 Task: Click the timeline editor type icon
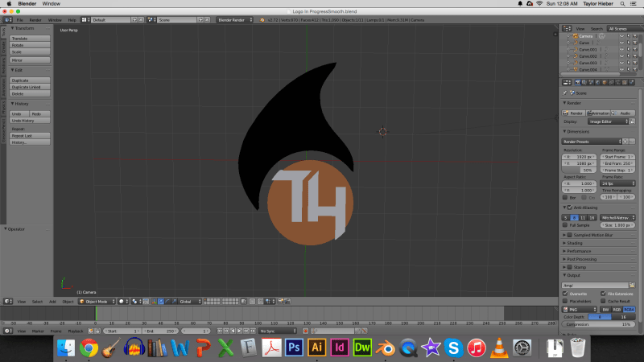[x=8, y=331]
